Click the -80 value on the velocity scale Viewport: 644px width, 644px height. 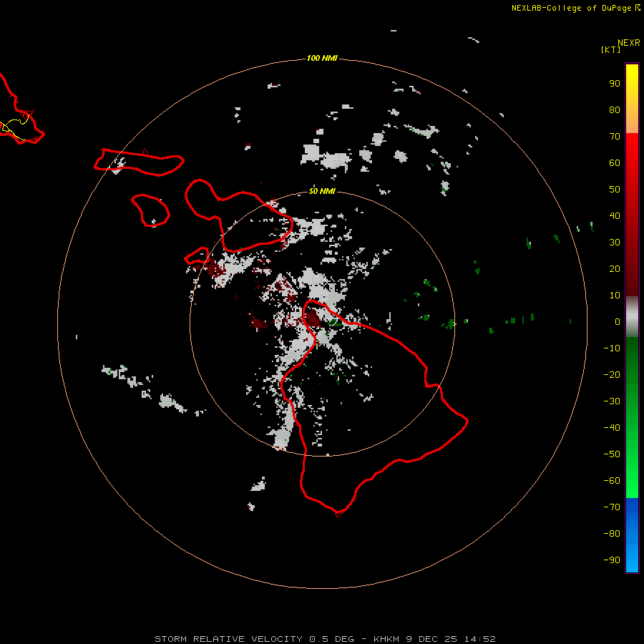(x=612, y=534)
